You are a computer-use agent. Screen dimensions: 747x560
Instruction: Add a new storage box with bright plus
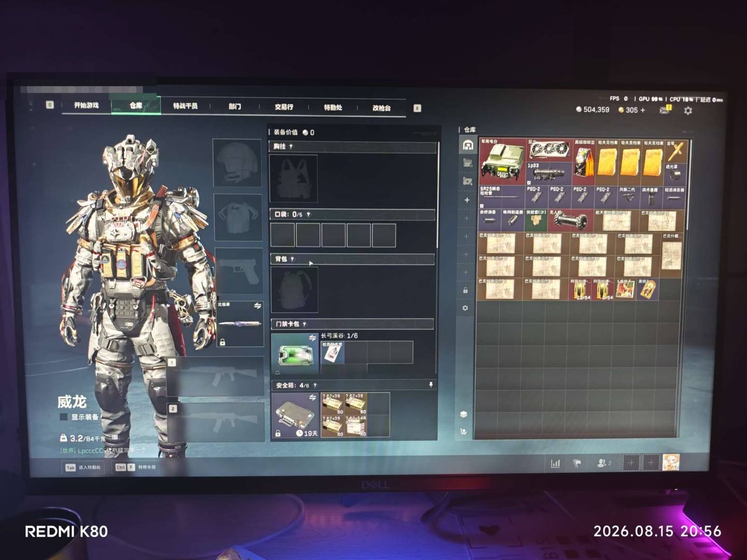pyautogui.click(x=467, y=200)
